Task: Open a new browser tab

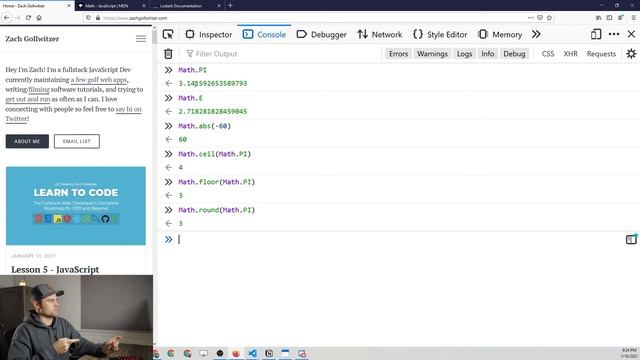Action: click(230, 5)
